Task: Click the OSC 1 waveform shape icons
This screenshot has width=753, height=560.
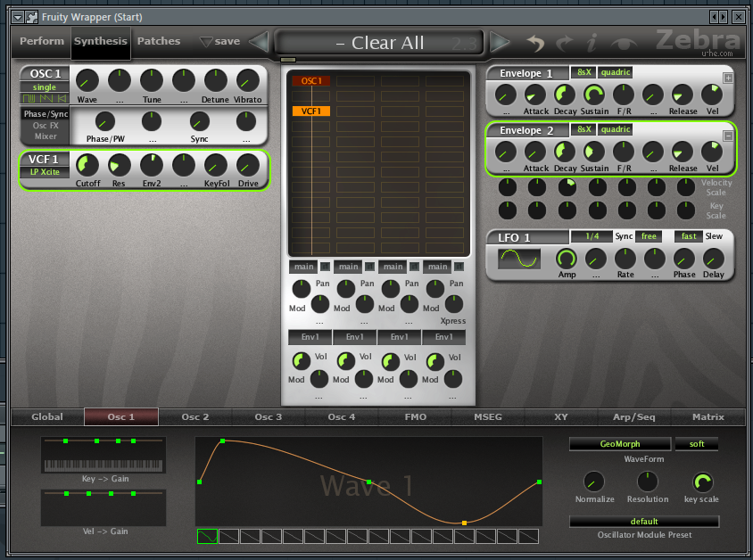Action: [45, 98]
